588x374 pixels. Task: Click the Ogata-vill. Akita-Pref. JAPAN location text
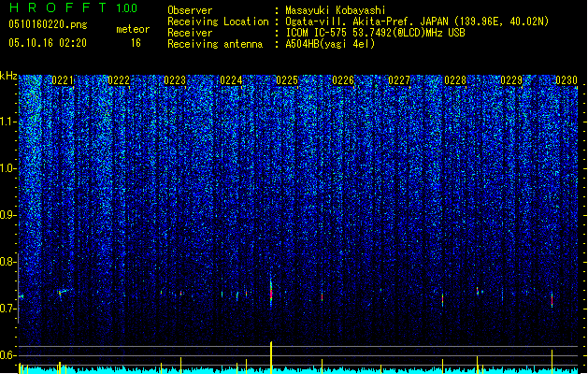coord(417,22)
